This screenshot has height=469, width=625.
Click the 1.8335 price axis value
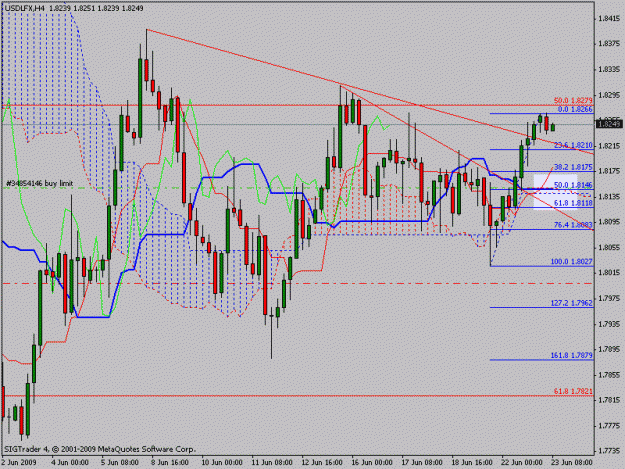point(609,69)
